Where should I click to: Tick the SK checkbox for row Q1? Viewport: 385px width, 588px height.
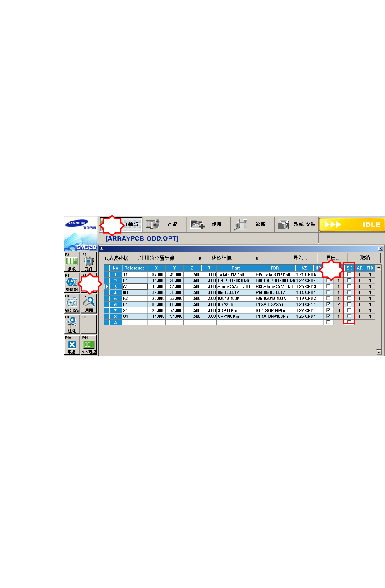pos(349,316)
